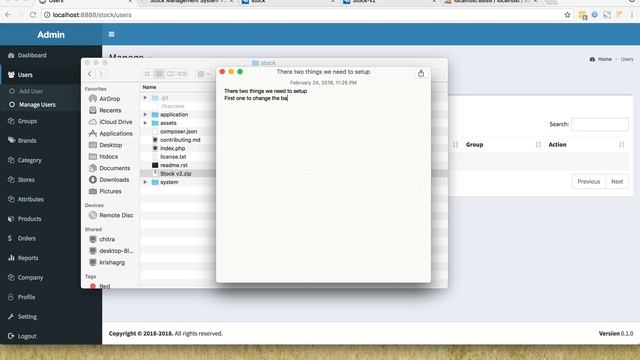Screen dimensions: 640x360
Task: Expand the system folder
Action: tap(145, 182)
